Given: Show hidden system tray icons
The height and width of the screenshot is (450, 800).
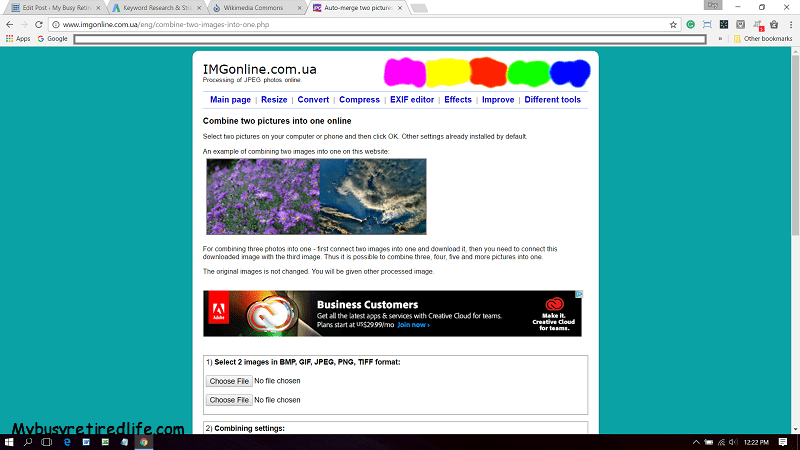Looking at the screenshot, I should click(x=695, y=441).
